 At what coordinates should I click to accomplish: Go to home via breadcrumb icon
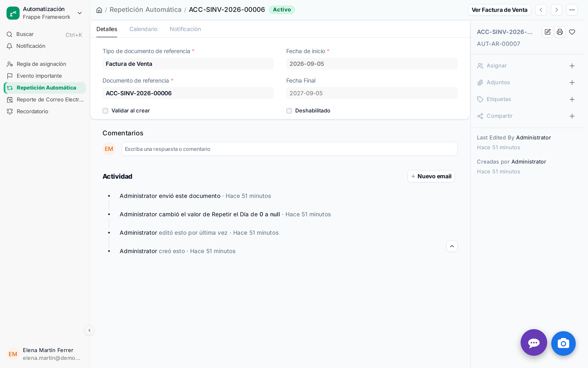click(x=99, y=10)
